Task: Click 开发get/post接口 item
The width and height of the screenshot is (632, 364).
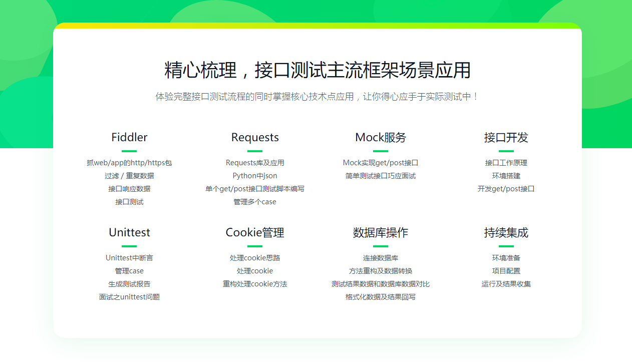Action: point(506,189)
